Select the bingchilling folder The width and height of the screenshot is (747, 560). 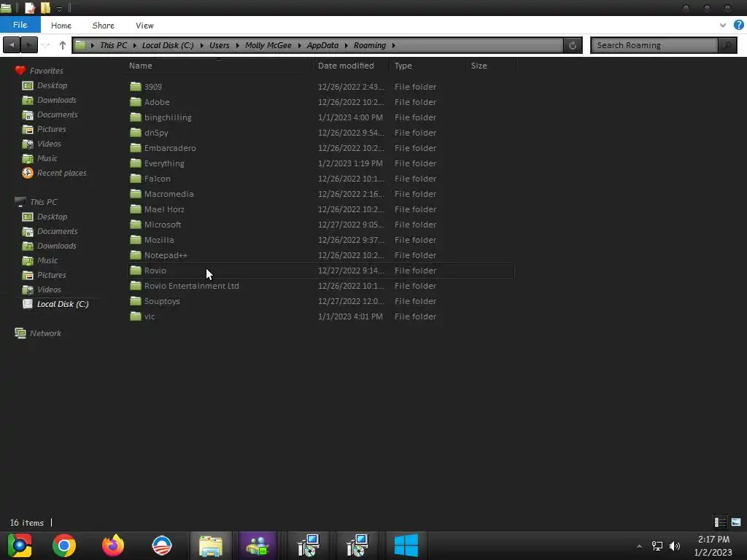(x=321, y=117)
